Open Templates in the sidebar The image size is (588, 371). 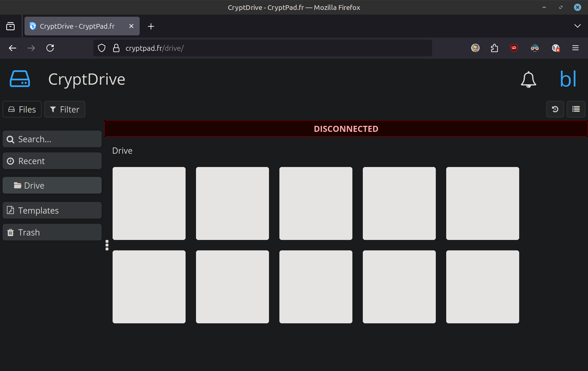tap(52, 211)
